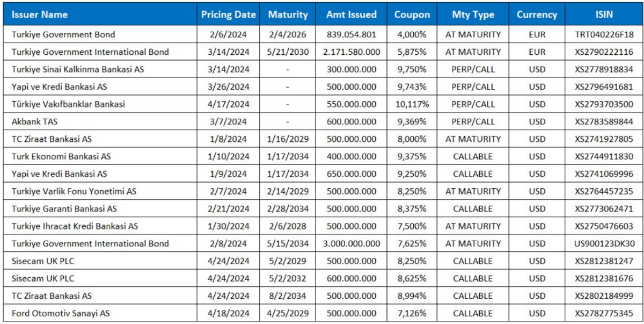Select the Mty Type column header
This screenshot has height=324, width=644.
point(473,15)
